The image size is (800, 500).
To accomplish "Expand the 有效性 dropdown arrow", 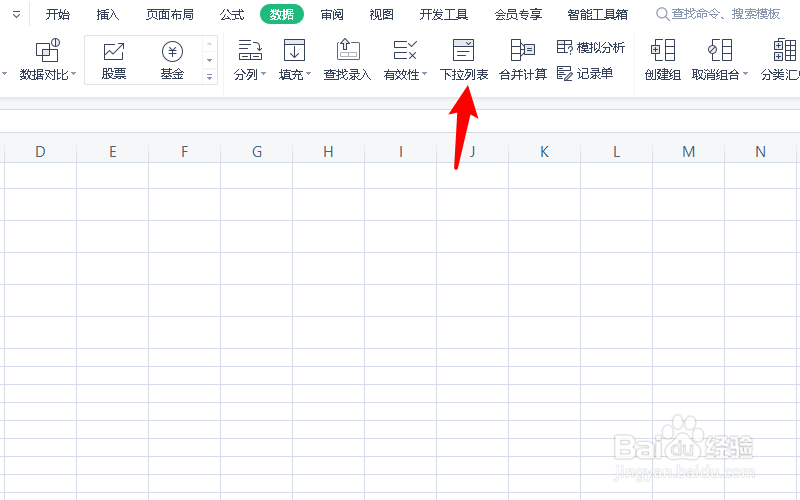I will click(424, 74).
